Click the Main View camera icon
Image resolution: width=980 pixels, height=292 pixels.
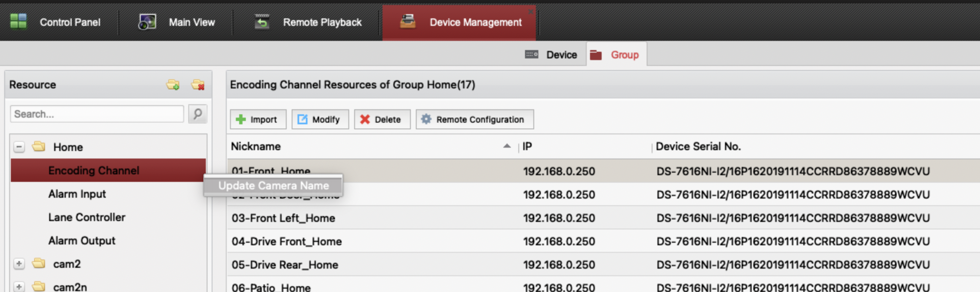click(147, 22)
